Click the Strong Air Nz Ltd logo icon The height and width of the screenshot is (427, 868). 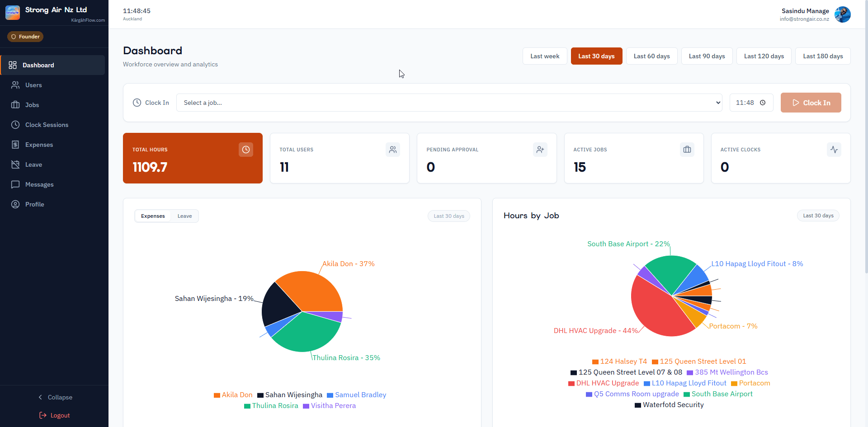pyautogui.click(x=13, y=13)
